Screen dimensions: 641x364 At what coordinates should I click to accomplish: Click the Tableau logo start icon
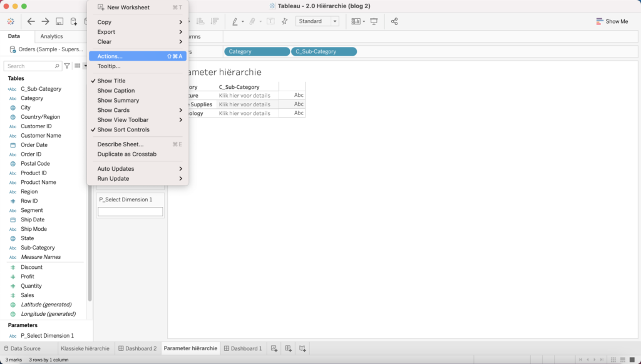coord(11,21)
